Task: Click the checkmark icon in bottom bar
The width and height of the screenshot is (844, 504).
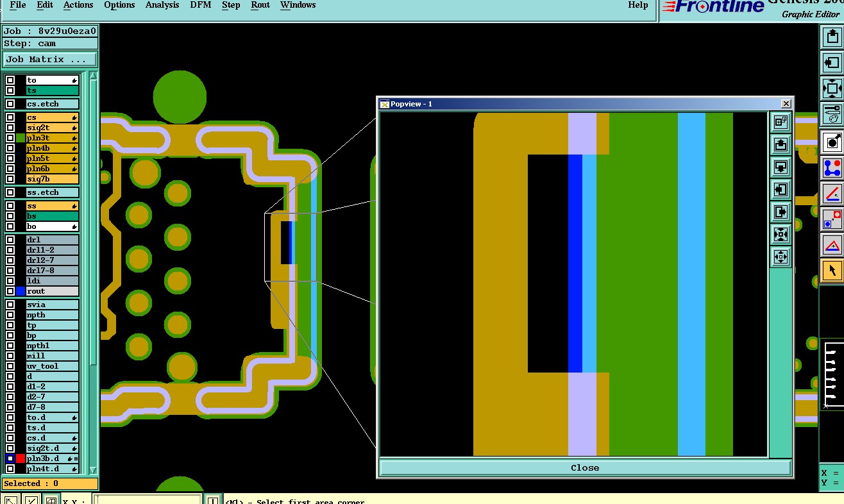Action: pyautogui.click(x=31, y=500)
